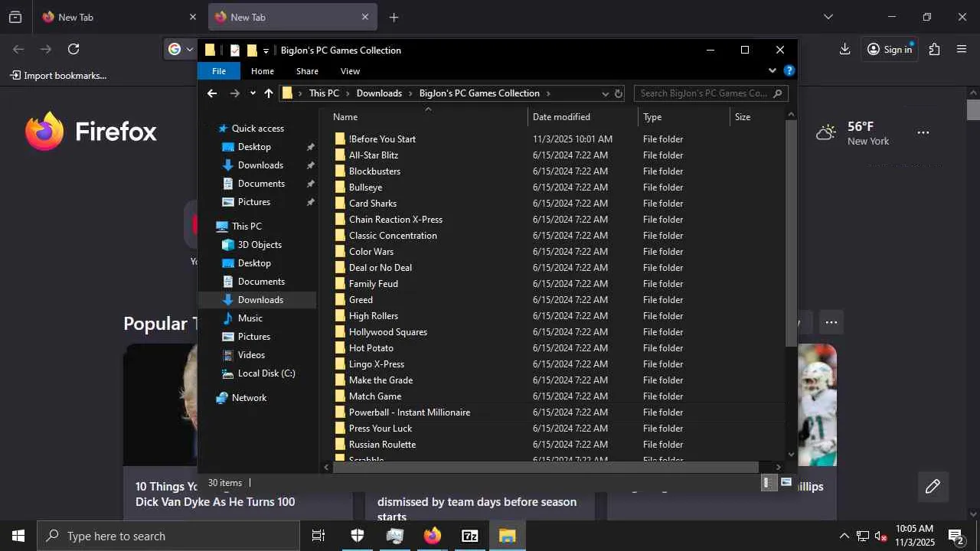
Task: Open the File menu tab in Explorer
Action: [219, 71]
